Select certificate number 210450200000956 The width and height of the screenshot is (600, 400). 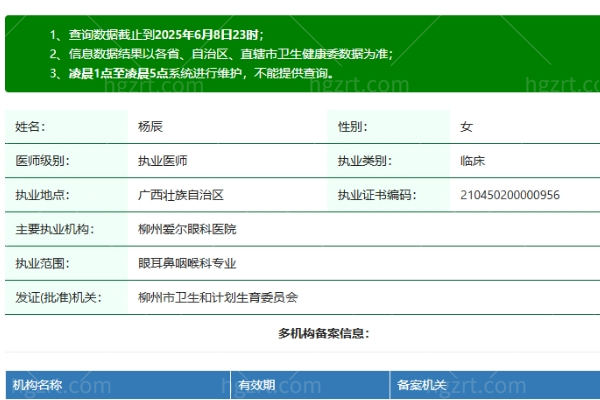click(x=510, y=195)
